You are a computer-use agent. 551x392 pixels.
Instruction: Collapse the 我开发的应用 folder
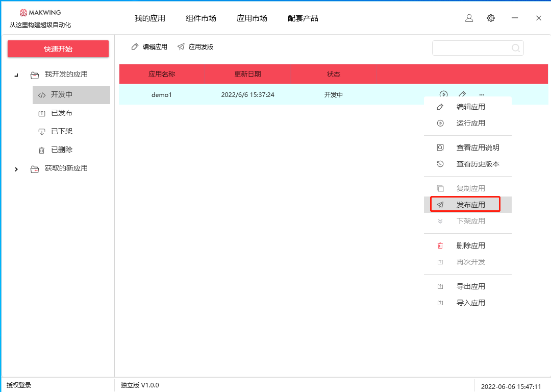click(x=15, y=75)
